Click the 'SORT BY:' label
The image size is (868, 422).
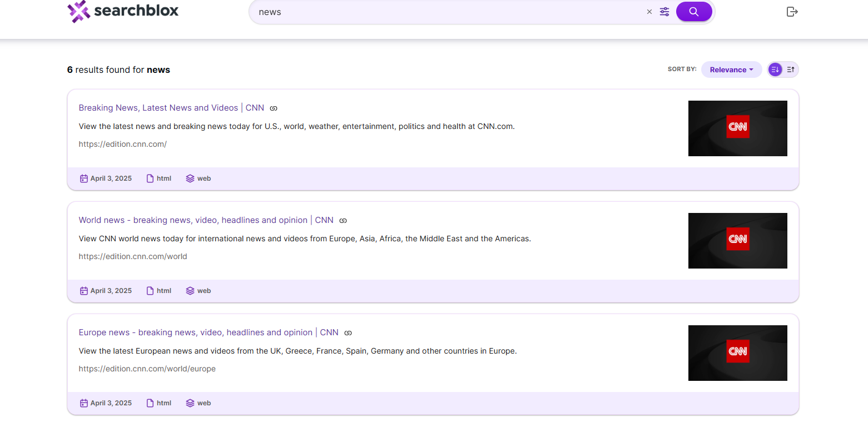682,69
